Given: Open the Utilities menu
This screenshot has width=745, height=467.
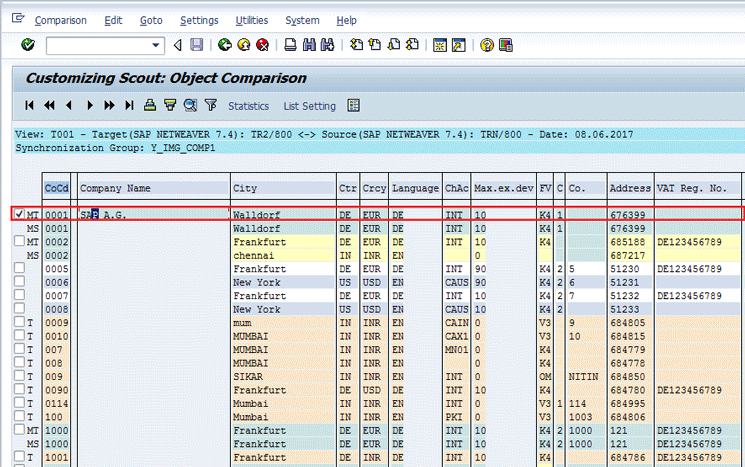Looking at the screenshot, I should pos(251,20).
